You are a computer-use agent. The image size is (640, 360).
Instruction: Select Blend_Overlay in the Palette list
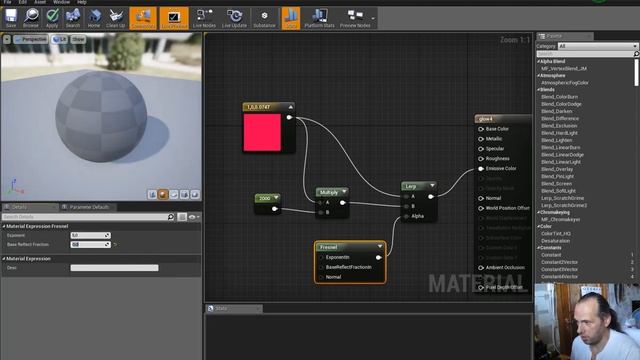click(557, 169)
